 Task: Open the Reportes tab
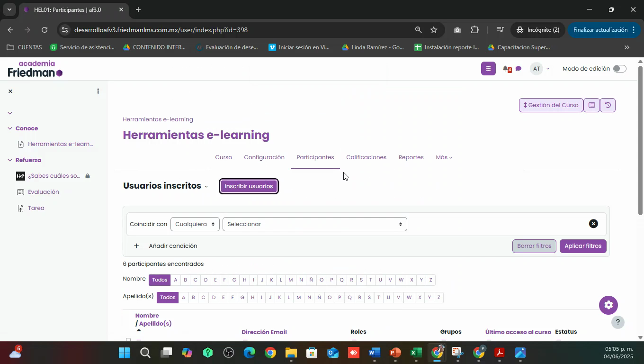pyautogui.click(x=411, y=157)
